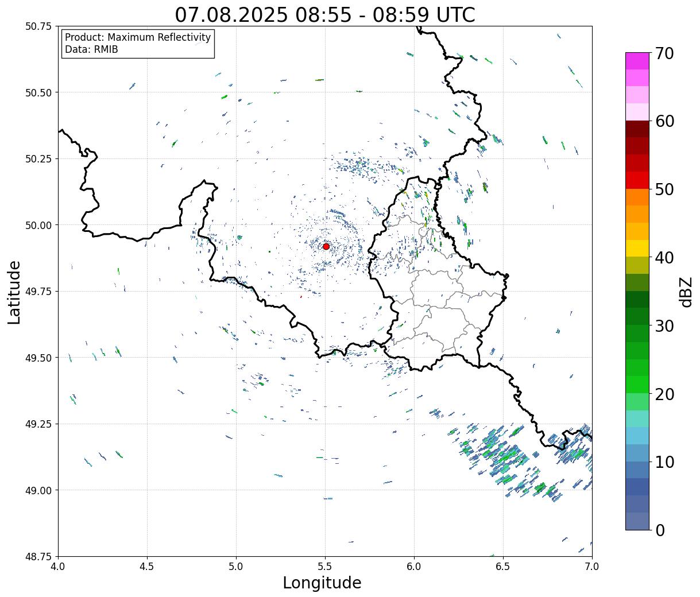Viewport: 700px width, 597px height.
Task: Click the red radar location marker
Action: pos(326,246)
